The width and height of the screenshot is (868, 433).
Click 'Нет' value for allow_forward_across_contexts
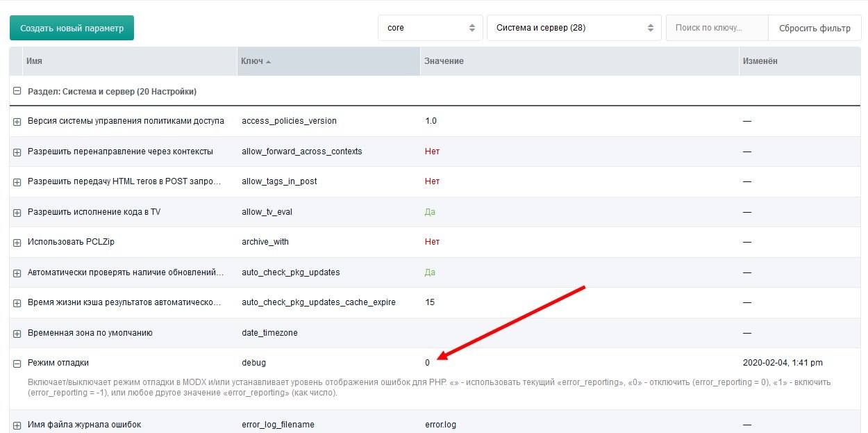[x=432, y=151]
